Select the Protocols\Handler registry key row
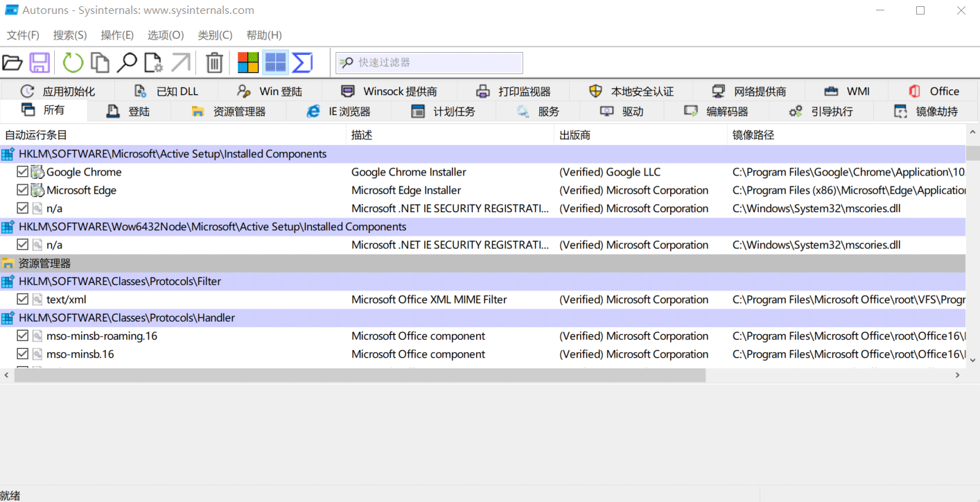This screenshot has height=502, width=980. (482, 318)
